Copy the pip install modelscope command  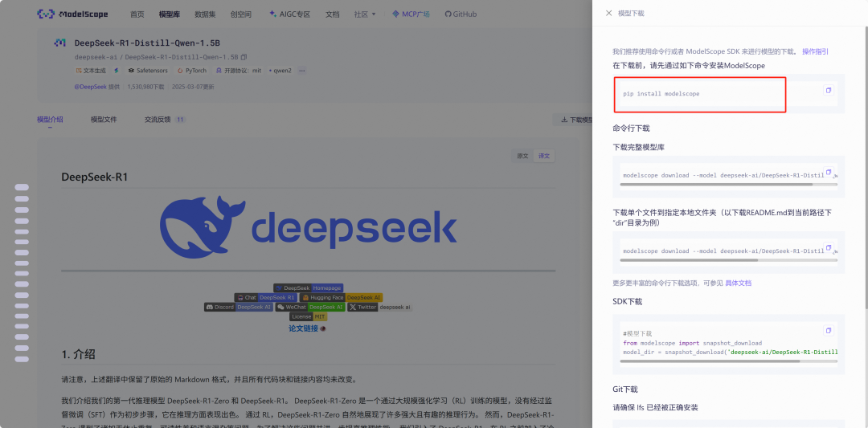click(x=828, y=90)
